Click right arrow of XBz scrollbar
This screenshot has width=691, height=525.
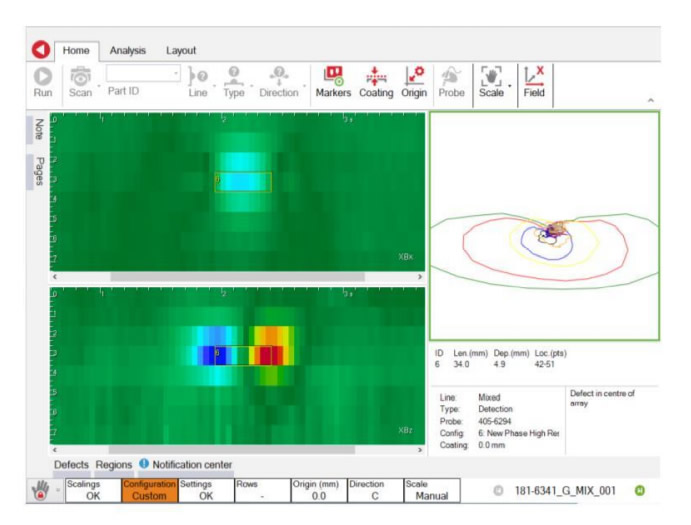420,450
